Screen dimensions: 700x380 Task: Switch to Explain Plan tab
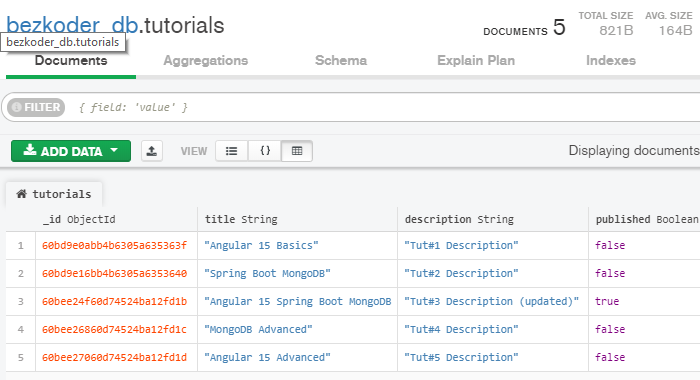coord(476,60)
